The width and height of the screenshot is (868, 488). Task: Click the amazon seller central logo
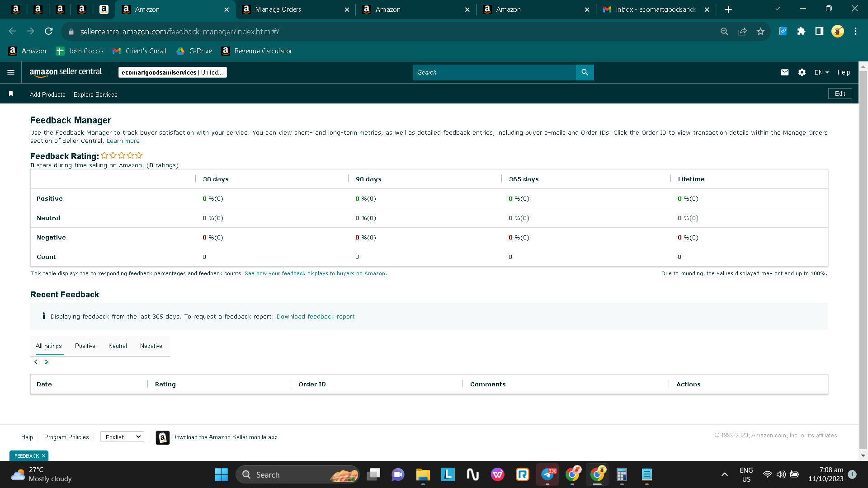point(66,72)
